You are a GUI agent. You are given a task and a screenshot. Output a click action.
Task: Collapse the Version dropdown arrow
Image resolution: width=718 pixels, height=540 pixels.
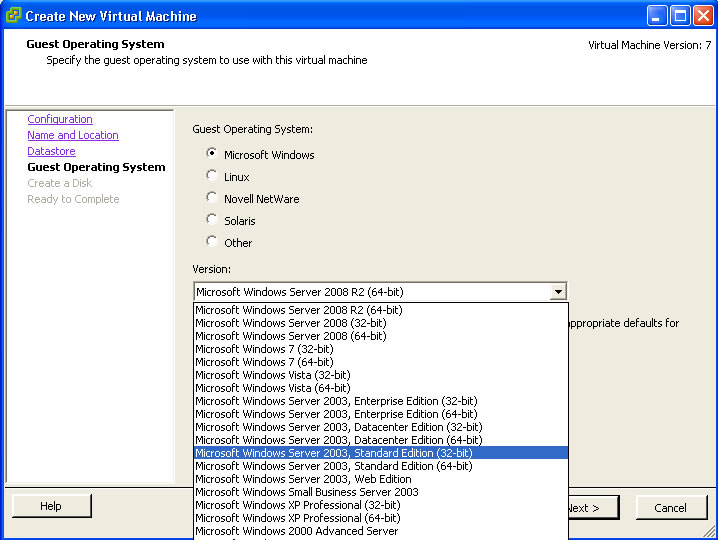click(x=558, y=292)
